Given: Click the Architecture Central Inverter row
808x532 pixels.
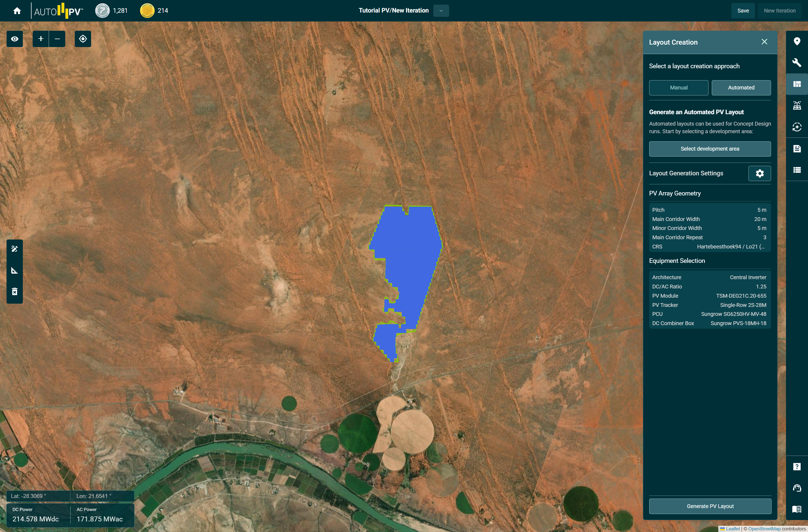Looking at the screenshot, I should [x=709, y=277].
